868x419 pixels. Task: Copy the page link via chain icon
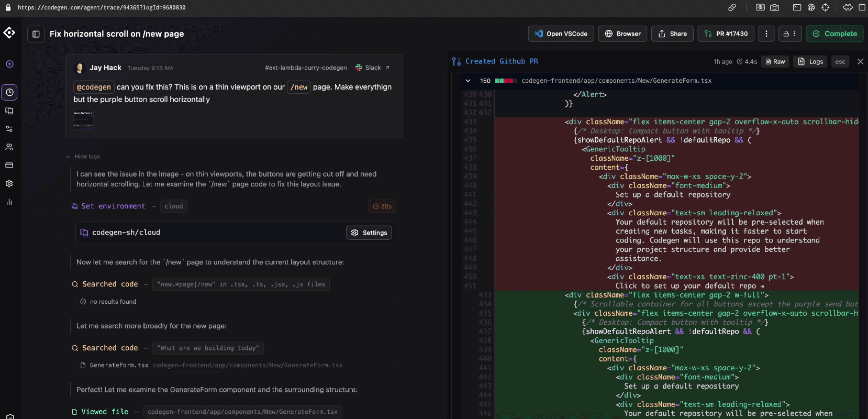coord(732,7)
